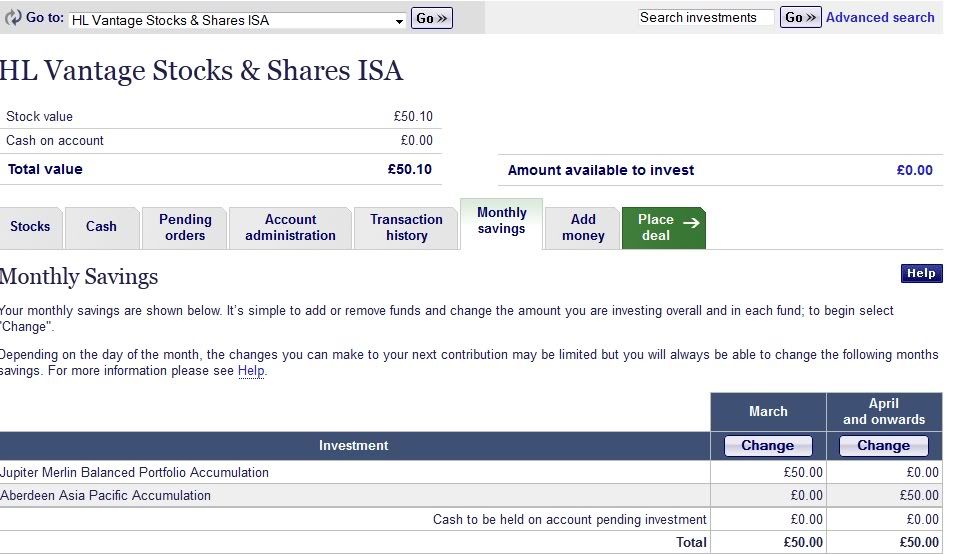Select the Monthly savings tab
This screenshot has height=554, width=962.
pyautogui.click(x=501, y=221)
